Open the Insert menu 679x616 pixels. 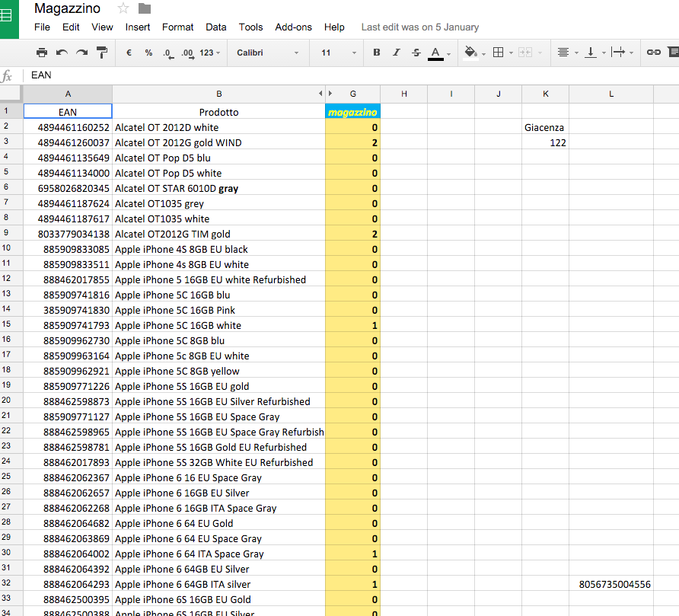point(138,27)
